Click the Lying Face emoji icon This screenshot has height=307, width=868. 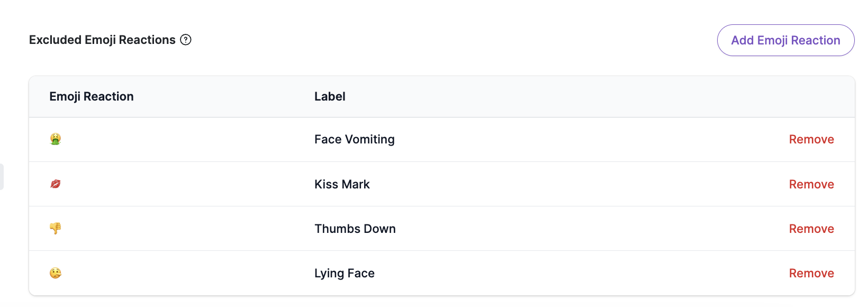pyautogui.click(x=55, y=273)
